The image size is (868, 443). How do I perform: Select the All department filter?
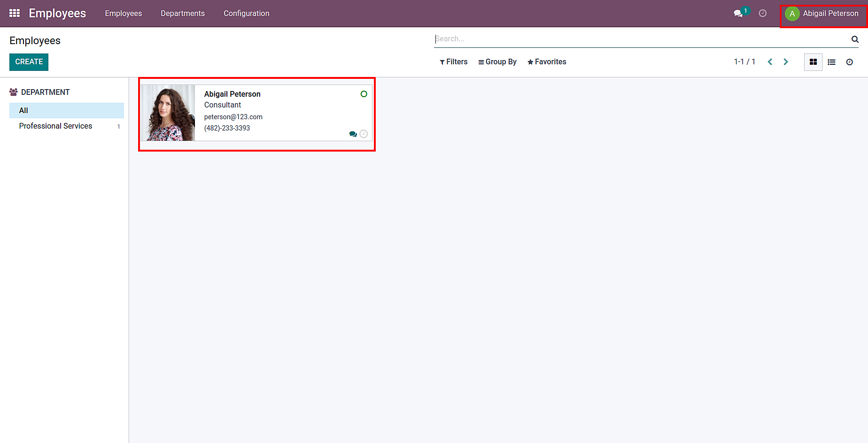click(x=67, y=111)
